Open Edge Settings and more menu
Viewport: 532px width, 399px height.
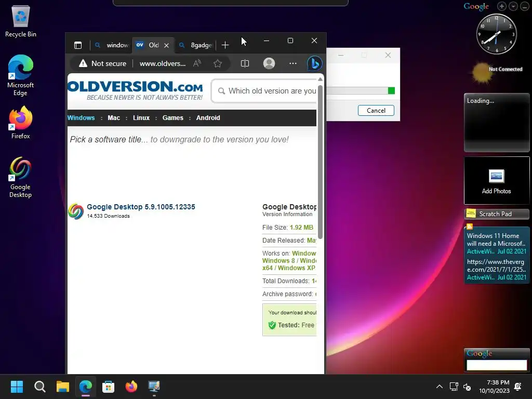pos(293,63)
